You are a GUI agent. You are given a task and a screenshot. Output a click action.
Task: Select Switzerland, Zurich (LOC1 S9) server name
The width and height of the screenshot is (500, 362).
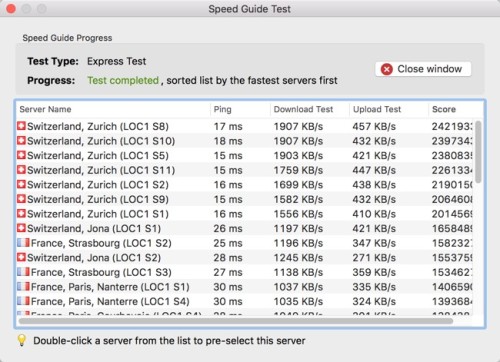tap(98, 200)
